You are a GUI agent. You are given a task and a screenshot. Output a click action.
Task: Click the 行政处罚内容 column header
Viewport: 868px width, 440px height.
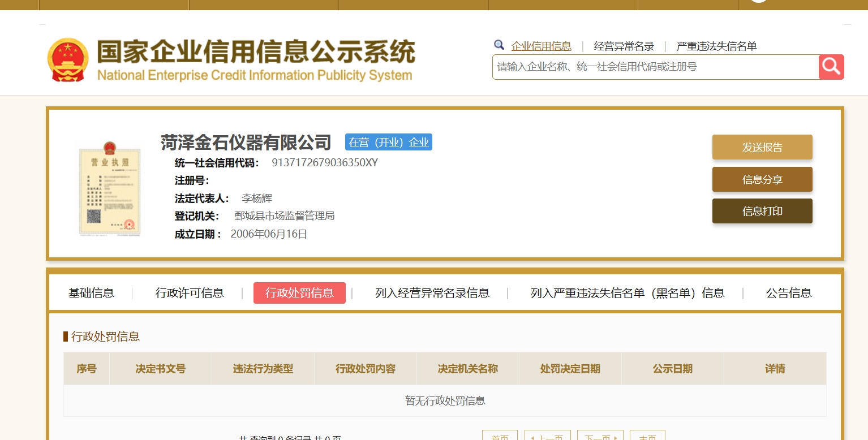(366, 369)
